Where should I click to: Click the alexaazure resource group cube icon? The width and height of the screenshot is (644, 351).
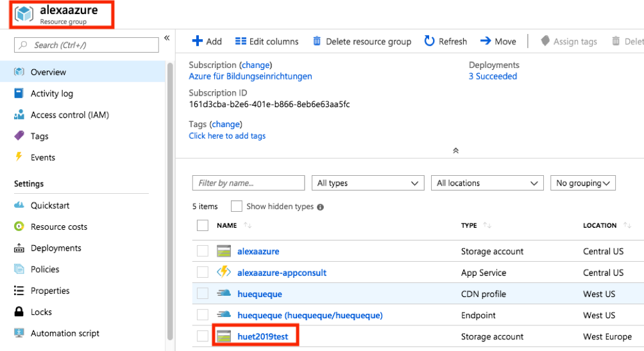(24, 14)
